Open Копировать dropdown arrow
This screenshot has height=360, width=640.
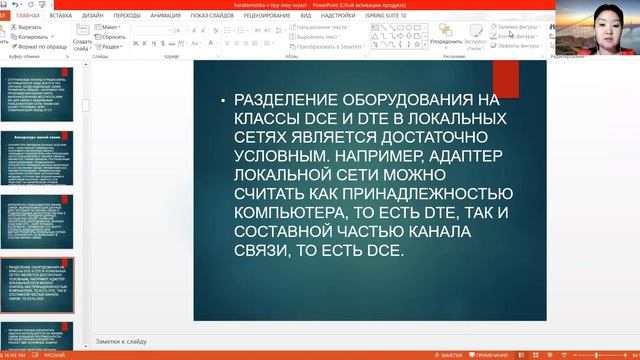52,37
